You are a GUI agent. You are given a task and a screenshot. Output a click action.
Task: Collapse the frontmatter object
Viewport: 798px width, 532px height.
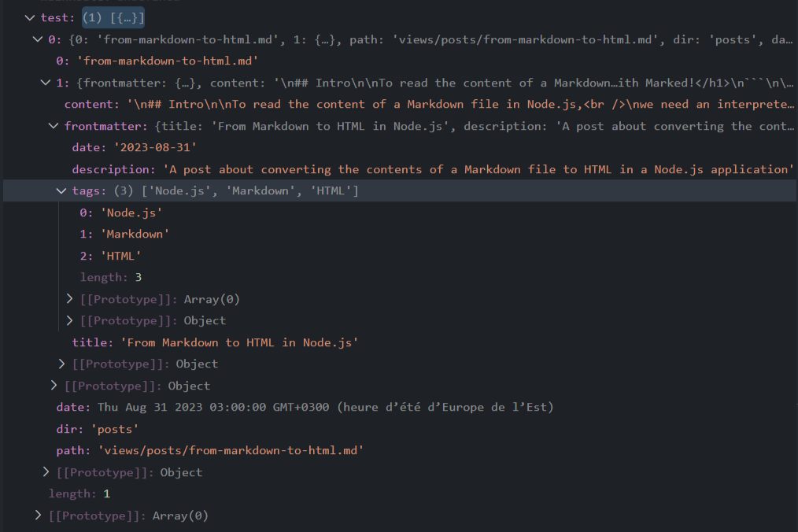(54, 126)
